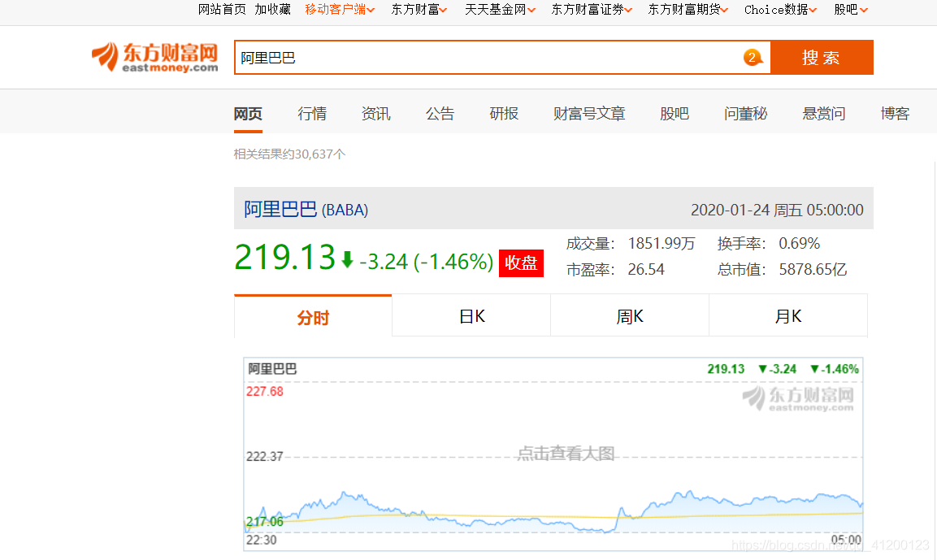
Task: Switch to 行情 tab
Action: point(312,114)
